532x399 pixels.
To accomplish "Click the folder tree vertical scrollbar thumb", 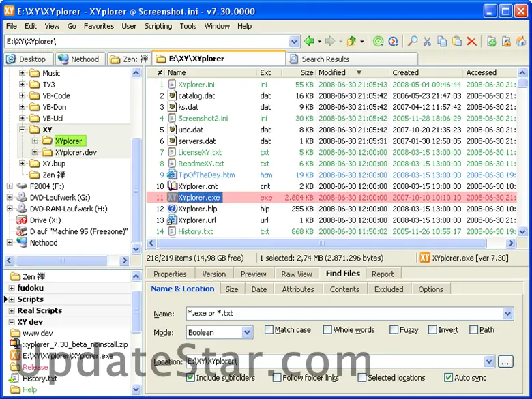I will [x=136, y=190].
